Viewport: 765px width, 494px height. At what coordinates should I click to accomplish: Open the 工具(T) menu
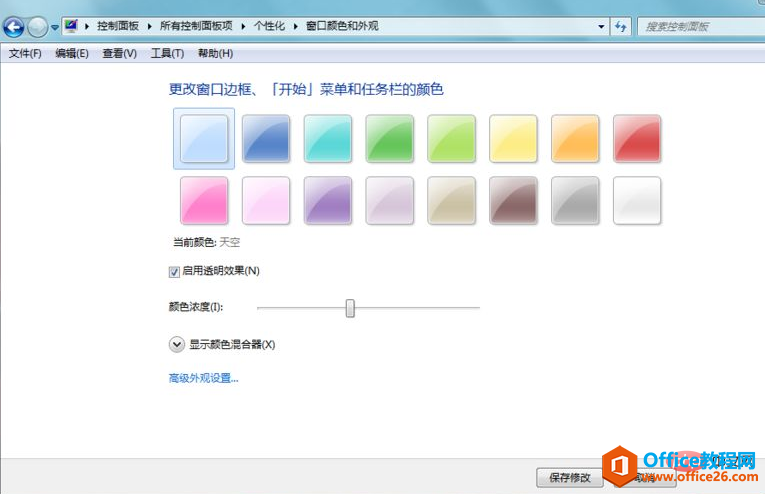(x=167, y=53)
